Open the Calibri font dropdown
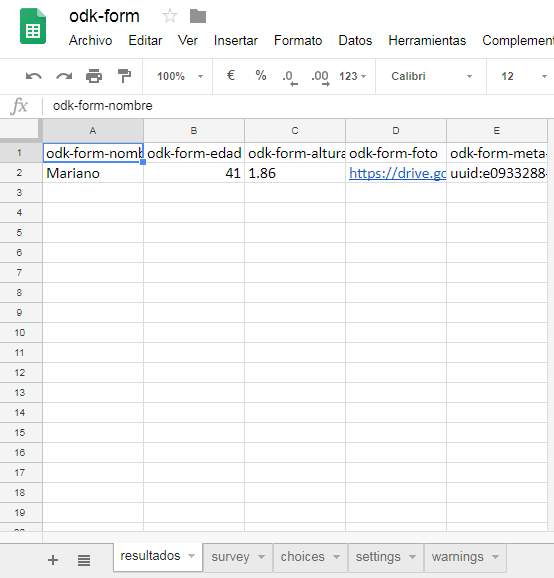This screenshot has height=578, width=554. pyautogui.click(x=431, y=76)
